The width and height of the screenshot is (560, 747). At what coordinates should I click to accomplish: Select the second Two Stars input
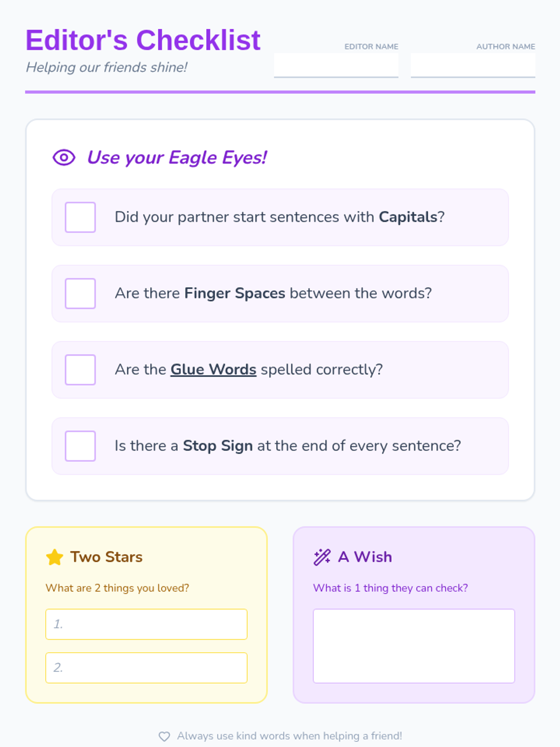(x=146, y=668)
